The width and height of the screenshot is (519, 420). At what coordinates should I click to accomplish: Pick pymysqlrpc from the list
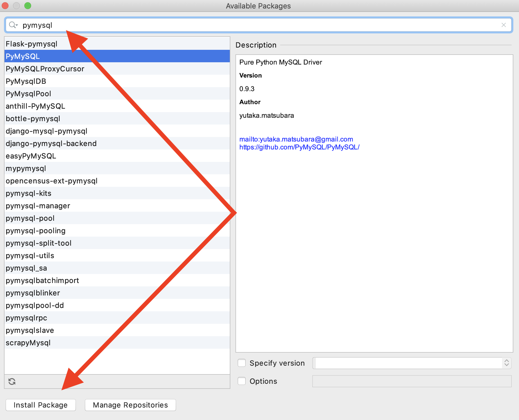(x=117, y=318)
